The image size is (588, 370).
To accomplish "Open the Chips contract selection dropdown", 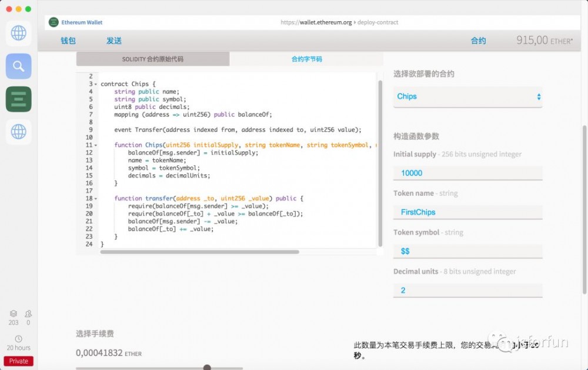I will pyautogui.click(x=467, y=96).
